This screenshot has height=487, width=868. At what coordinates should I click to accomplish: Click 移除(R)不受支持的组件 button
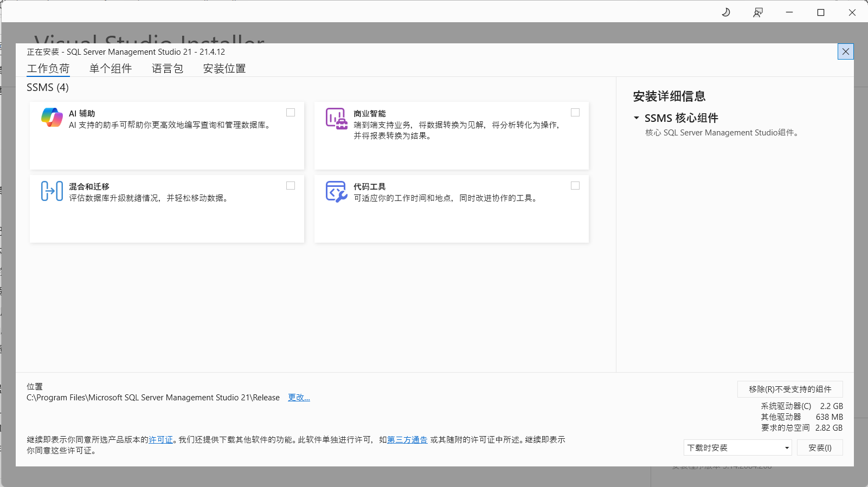click(x=790, y=389)
